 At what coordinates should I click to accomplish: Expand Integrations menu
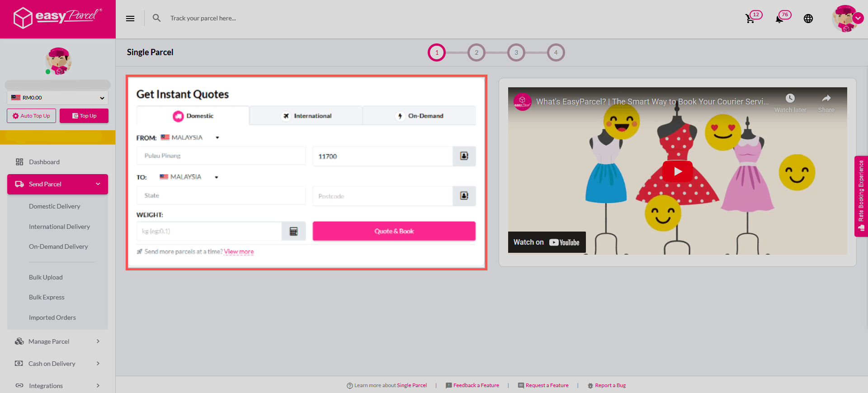click(x=57, y=386)
